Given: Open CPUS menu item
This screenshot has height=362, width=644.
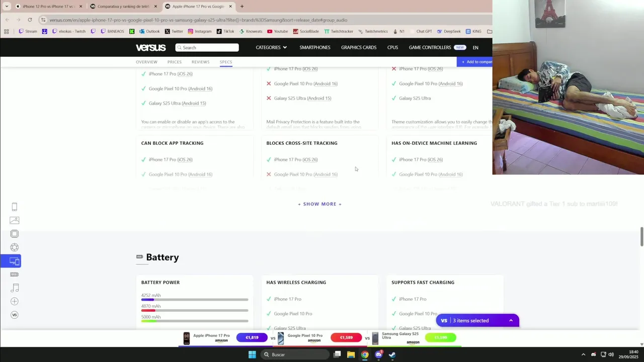Looking at the screenshot, I should pyautogui.click(x=392, y=47).
